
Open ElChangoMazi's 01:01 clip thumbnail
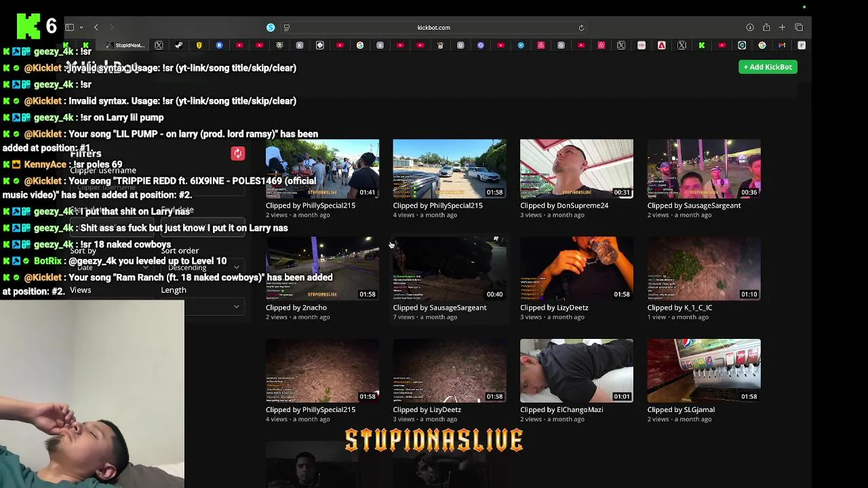tap(576, 371)
